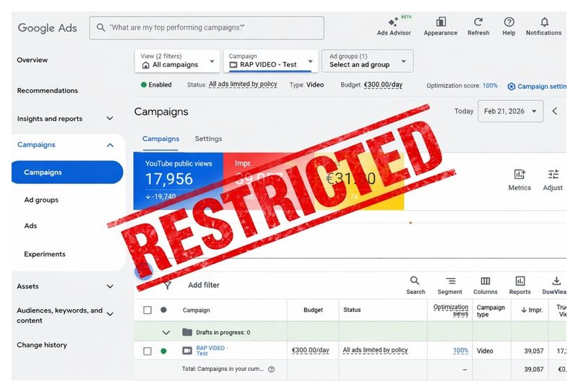This screenshot has width=578, height=392.
Task: Click the Drafts in progress folder icon
Action: (187, 332)
